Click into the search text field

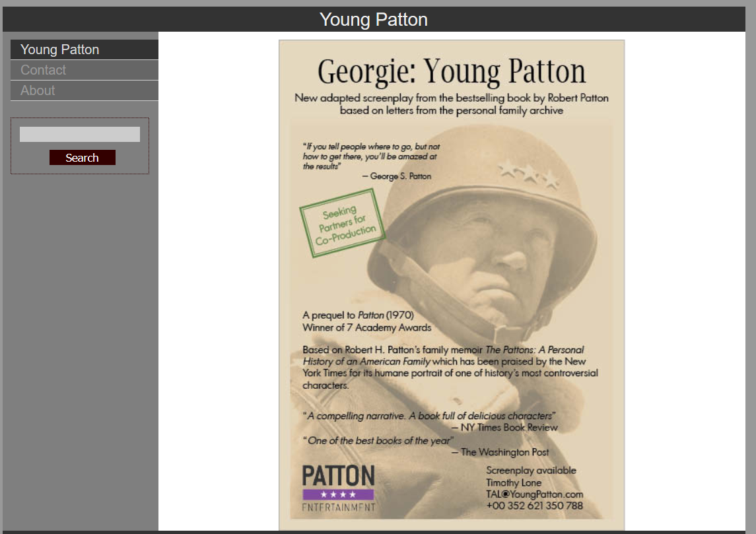click(80, 135)
